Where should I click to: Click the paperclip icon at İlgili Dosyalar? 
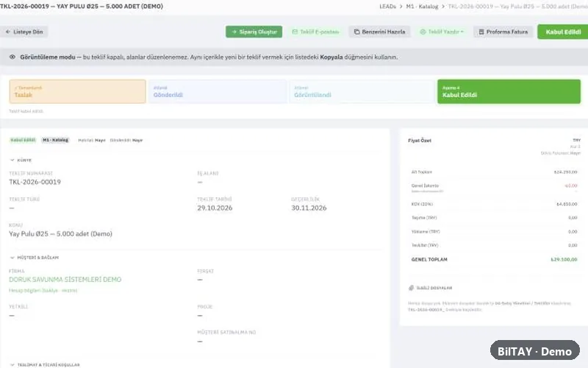411,288
